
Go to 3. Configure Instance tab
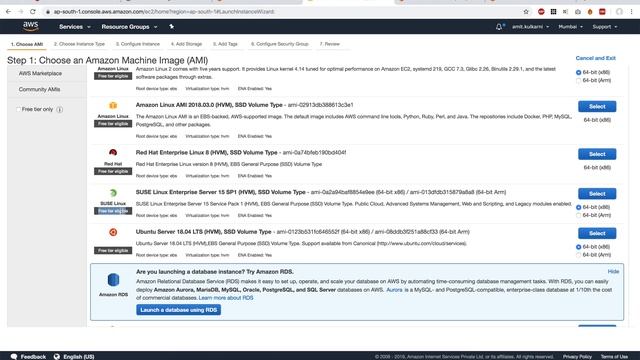click(138, 44)
